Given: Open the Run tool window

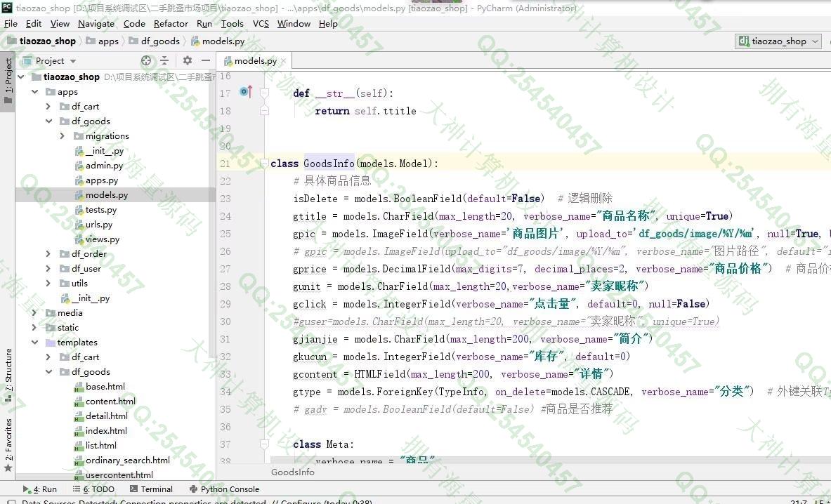Looking at the screenshot, I should [40, 489].
